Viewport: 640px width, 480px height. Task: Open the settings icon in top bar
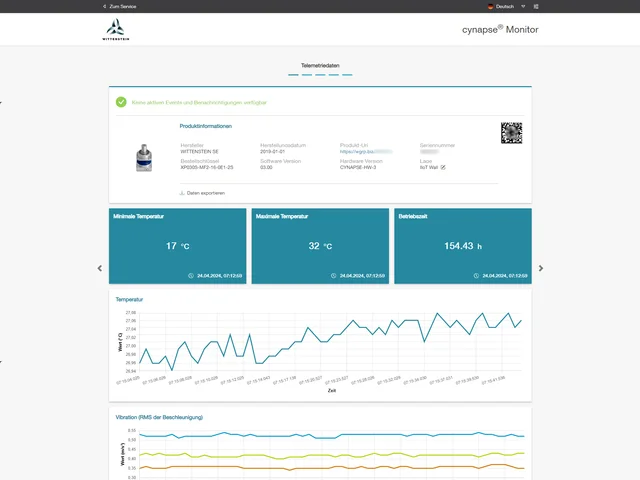point(536,6)
